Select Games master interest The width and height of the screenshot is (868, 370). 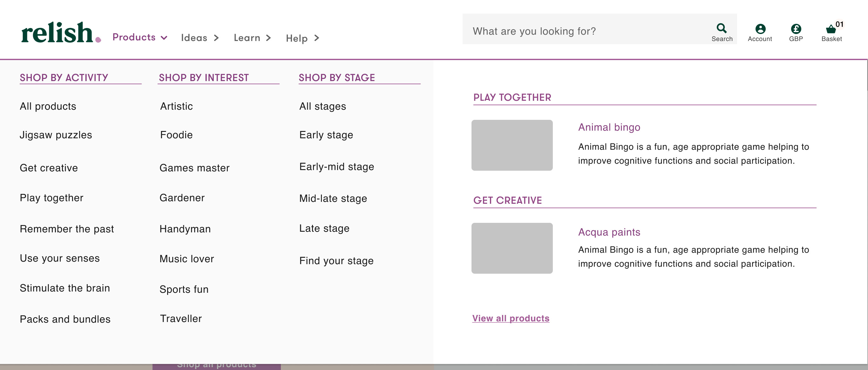pyautogui.click(x=194, y=168)
